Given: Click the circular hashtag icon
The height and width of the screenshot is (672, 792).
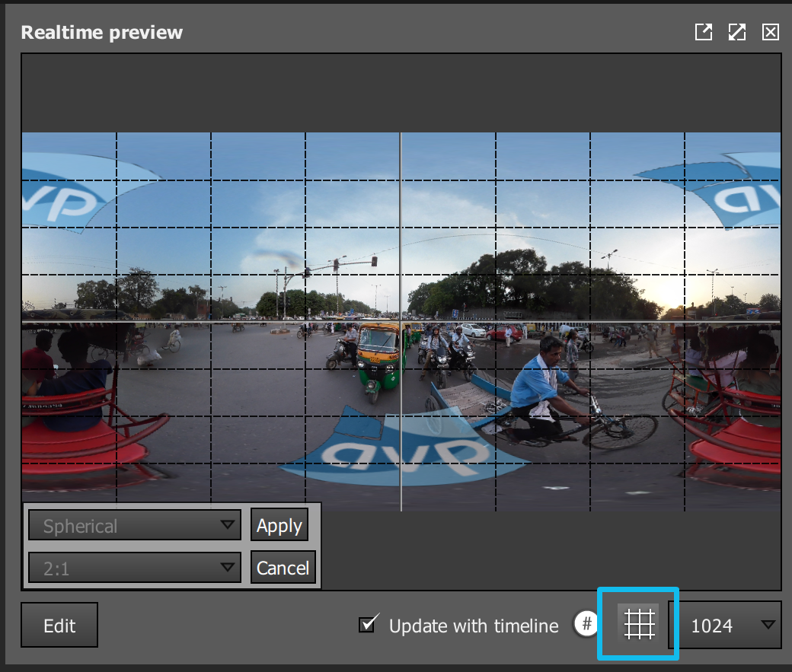Looking at the screenshot, I should coord(586,624).
